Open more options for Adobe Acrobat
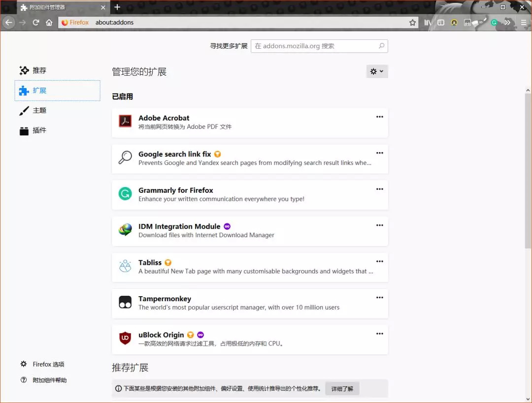 coord(379,117)
